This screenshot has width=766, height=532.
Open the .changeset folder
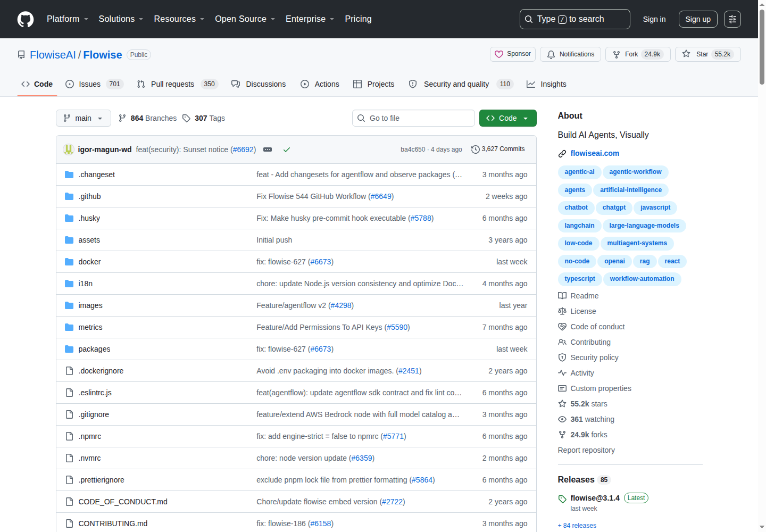click(x=96, y=174)
